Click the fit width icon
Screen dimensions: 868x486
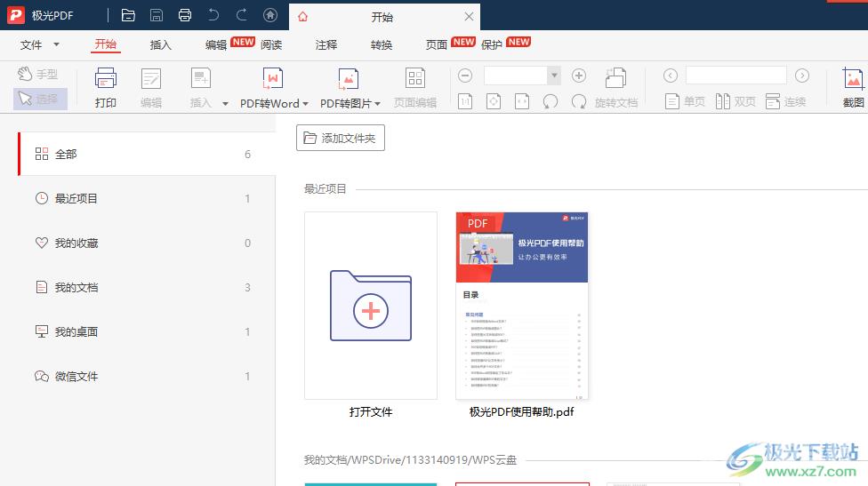coord(522,102)
